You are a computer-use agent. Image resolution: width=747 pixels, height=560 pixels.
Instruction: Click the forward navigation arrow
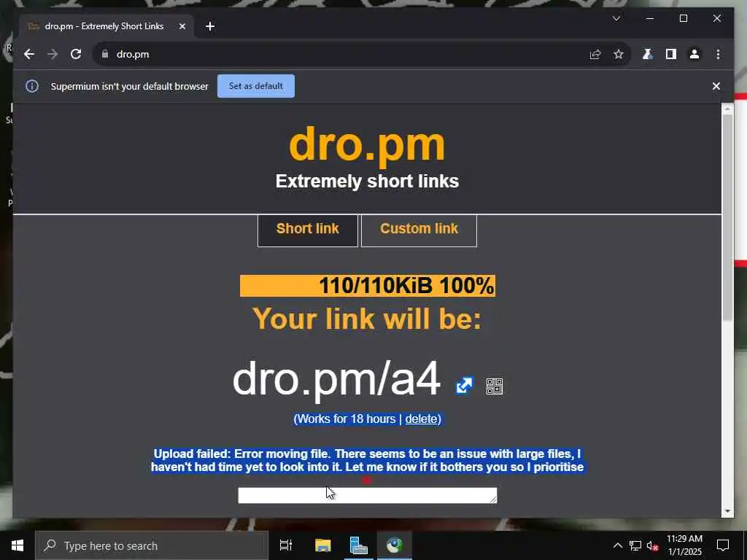(x=53, y=54)
